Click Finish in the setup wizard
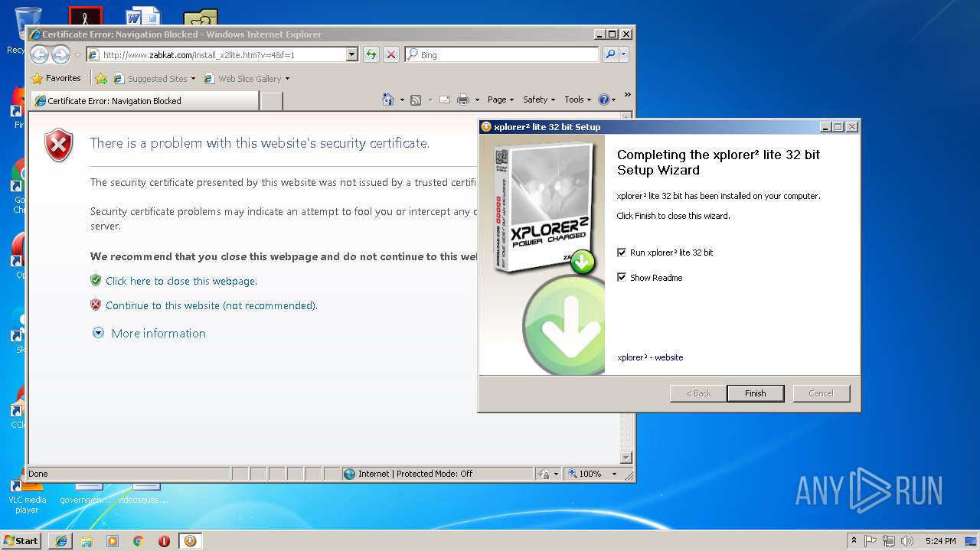 [x=755, y=393]
